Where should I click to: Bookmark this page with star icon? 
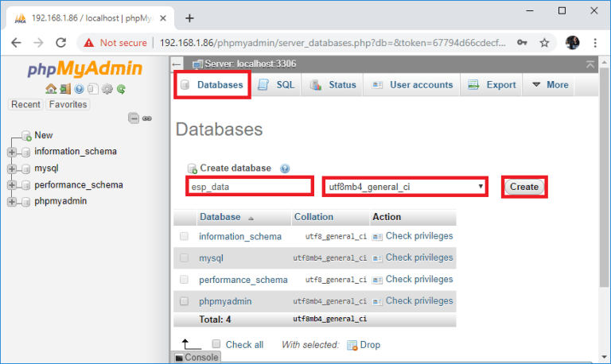(545, 42)
